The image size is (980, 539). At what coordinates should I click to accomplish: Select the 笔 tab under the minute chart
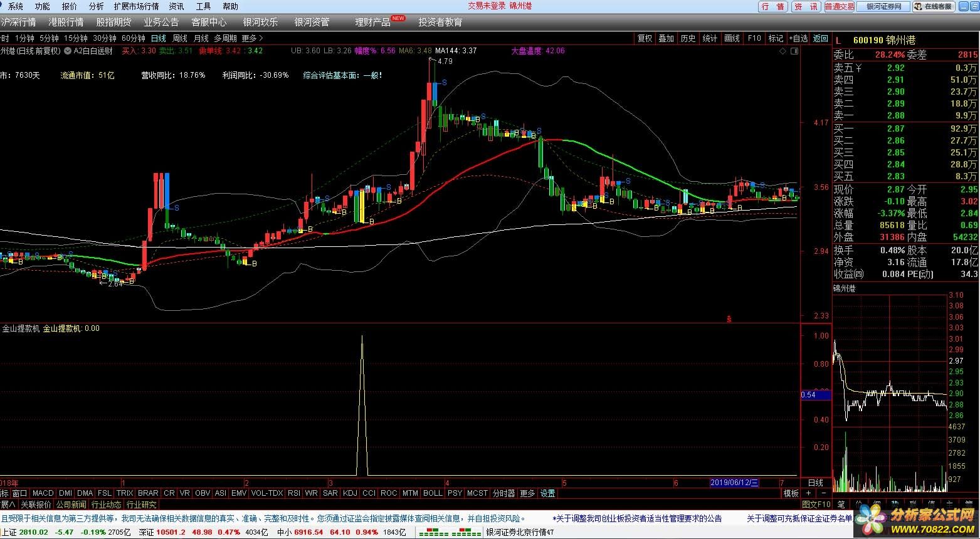[841, 505]
